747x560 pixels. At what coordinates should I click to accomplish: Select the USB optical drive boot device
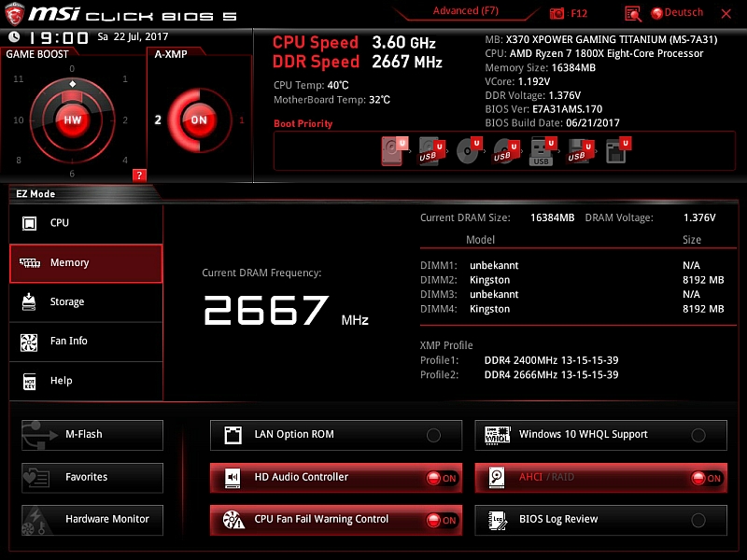505,151
